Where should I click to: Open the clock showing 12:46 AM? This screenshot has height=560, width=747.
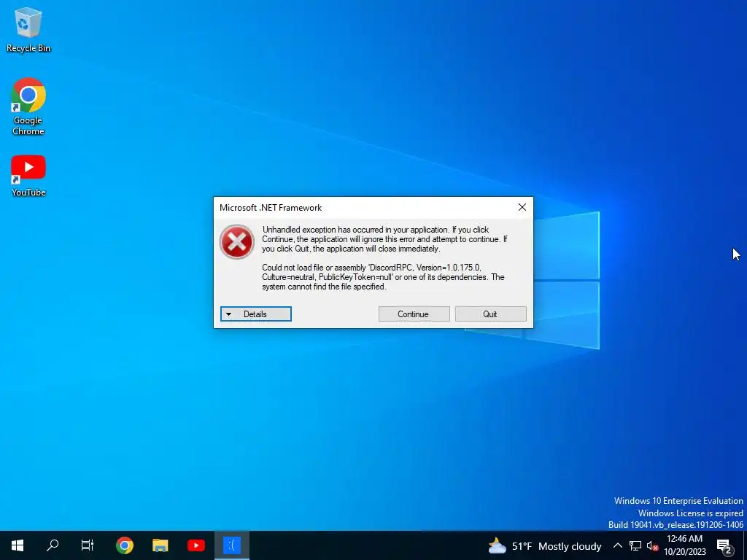(x=684, y=545)
